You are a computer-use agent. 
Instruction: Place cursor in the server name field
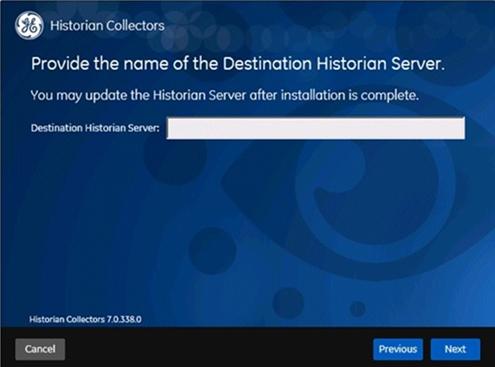point(316,128)
